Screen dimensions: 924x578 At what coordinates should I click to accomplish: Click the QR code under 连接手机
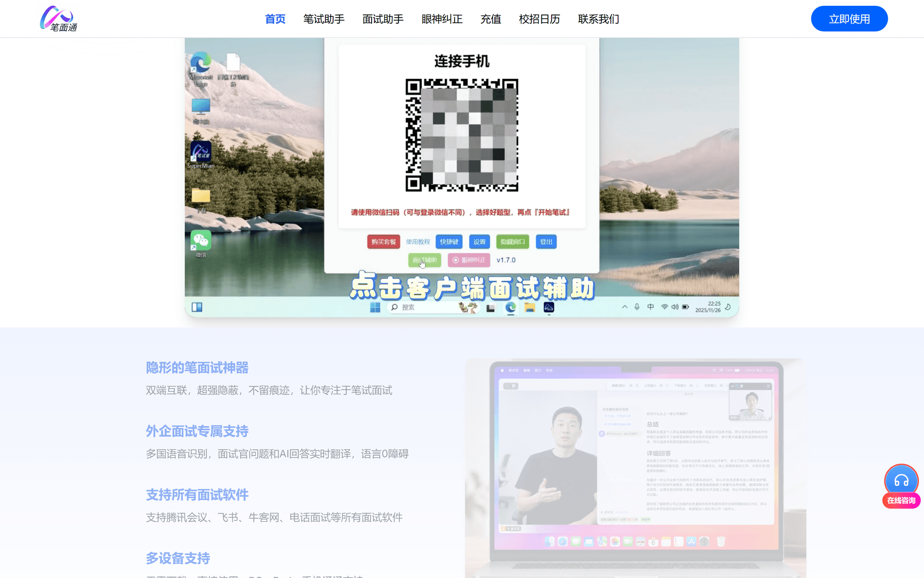462,135
